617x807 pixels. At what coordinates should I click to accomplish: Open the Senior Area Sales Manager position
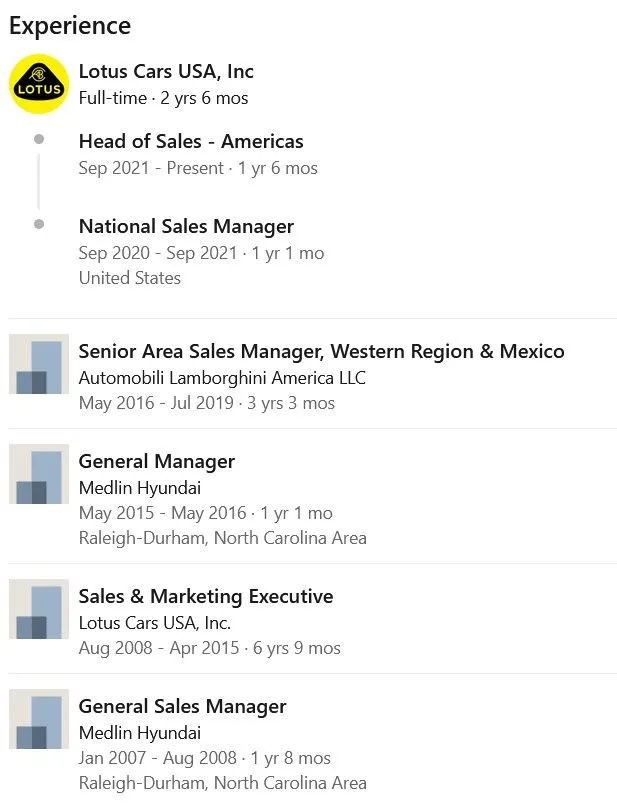(x=321, y=351)
